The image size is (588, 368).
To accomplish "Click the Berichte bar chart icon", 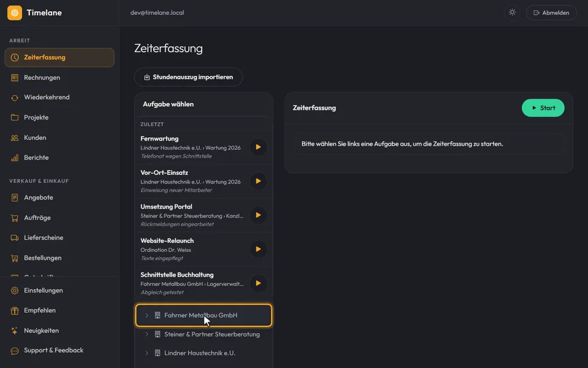I will pos(15,158).
